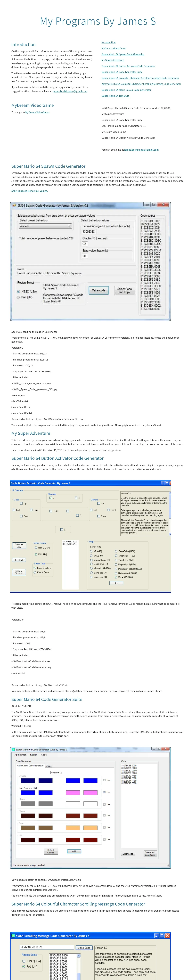
Task: Click Select and Copy Code button
Action: (x=150, y=854)
